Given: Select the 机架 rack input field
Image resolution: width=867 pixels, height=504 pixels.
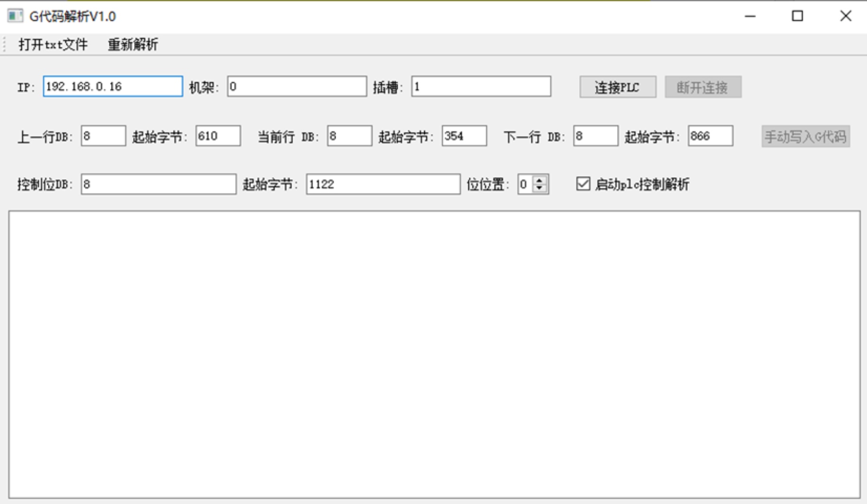Looking at the screenshot, I should tap(297, 87).
